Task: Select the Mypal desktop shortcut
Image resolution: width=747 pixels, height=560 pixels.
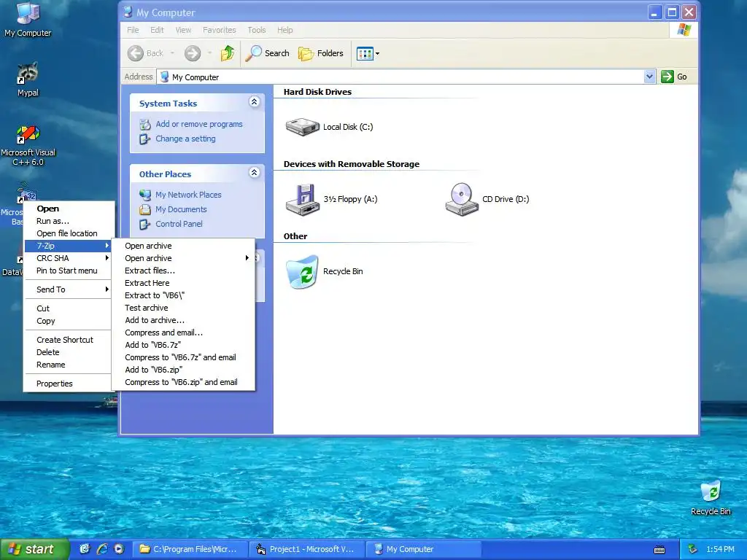Action: [x=28, y=79]
